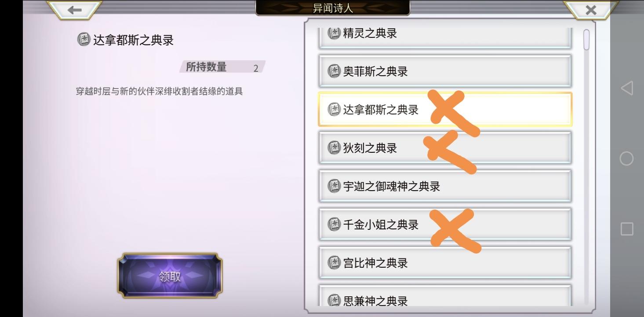
Task: Close the 异闻诗人 screen with X
Action: pos(591,10)
